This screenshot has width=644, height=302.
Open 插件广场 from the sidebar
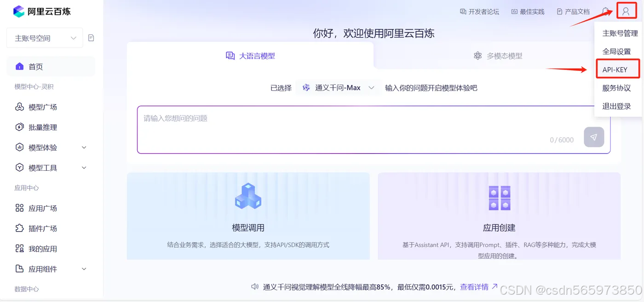pyautogui.click(x=44, y=228)
